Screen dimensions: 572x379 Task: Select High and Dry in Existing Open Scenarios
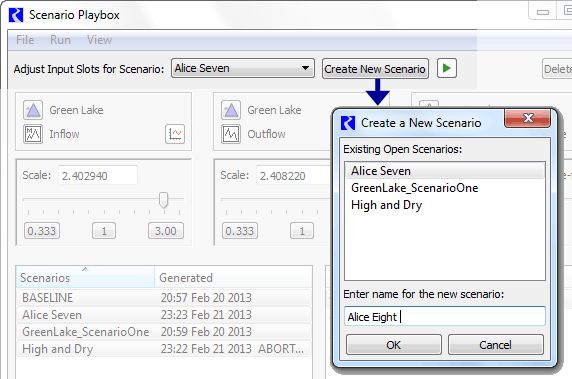pyautogui.click(x=445, y=205)
